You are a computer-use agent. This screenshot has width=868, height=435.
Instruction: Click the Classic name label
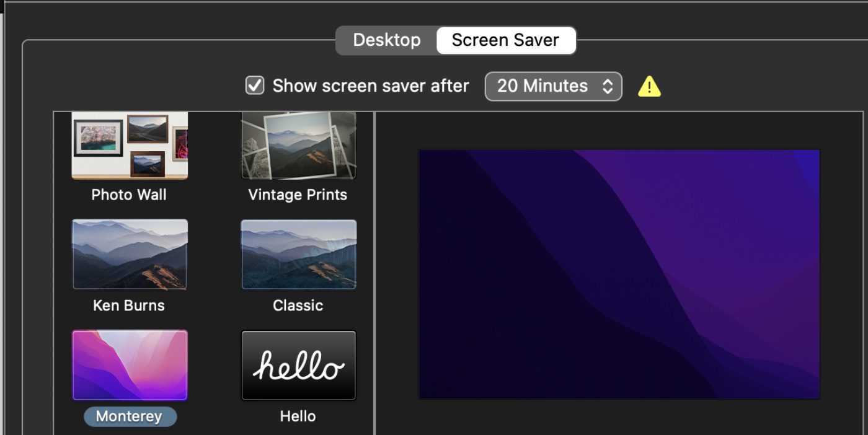point(298,305)
